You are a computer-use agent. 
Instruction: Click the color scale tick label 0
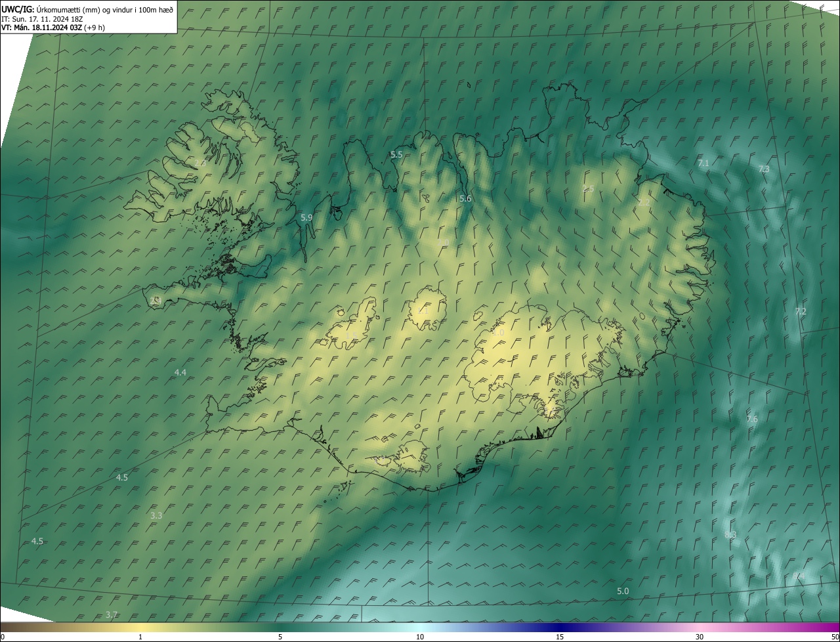[x=3, y=637]
